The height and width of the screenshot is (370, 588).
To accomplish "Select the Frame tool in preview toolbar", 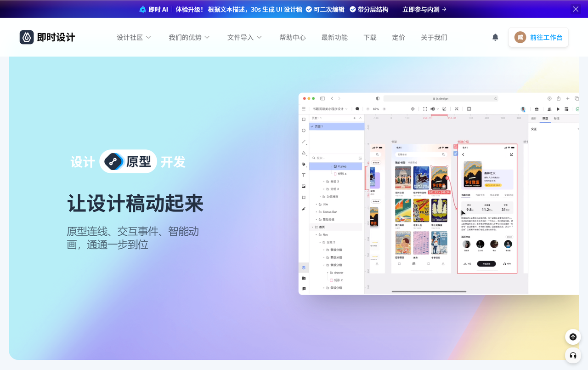I will (x=304, y=197).
